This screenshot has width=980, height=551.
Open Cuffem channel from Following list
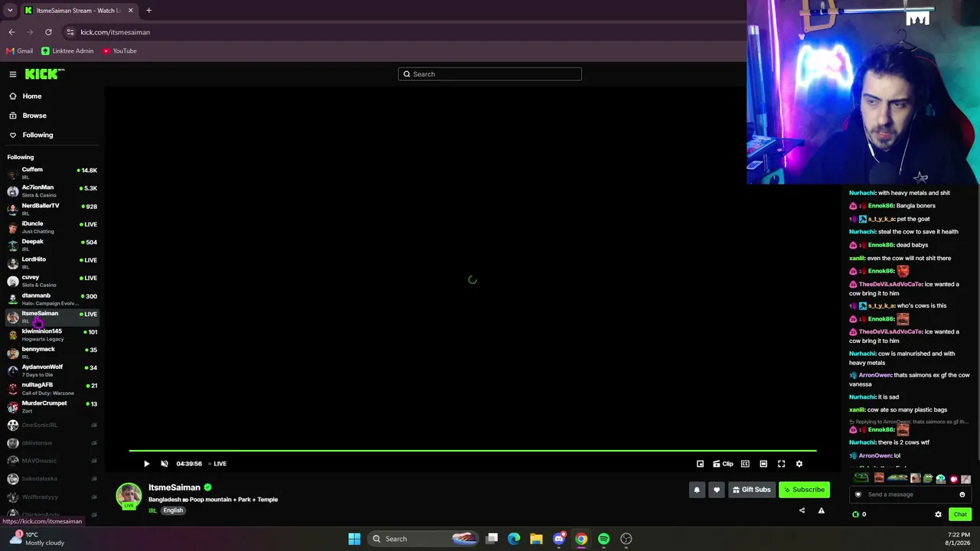(x=52, y=173)
